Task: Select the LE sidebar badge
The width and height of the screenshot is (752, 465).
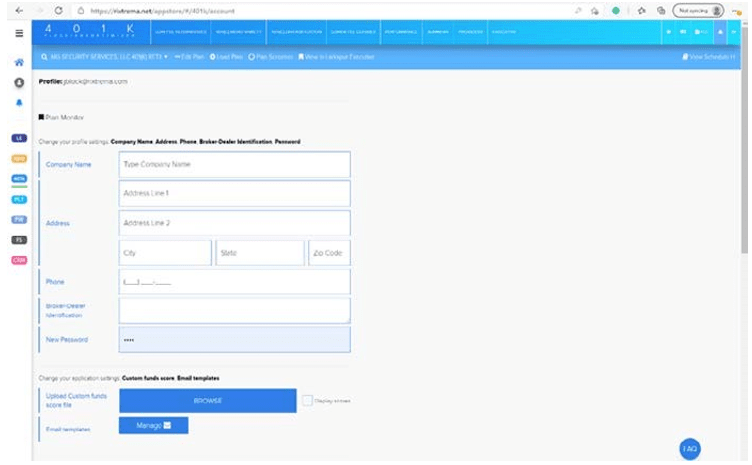Action: click(19, 137)
